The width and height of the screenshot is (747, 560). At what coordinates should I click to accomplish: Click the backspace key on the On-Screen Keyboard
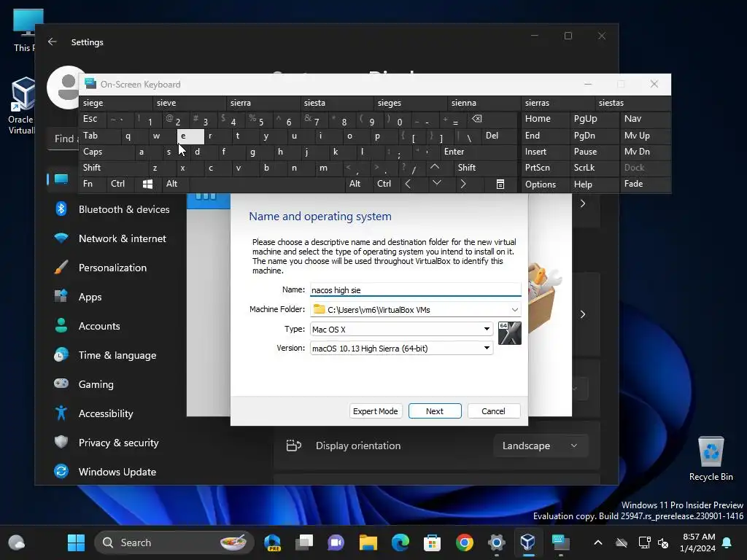click(x=476, y=119)
